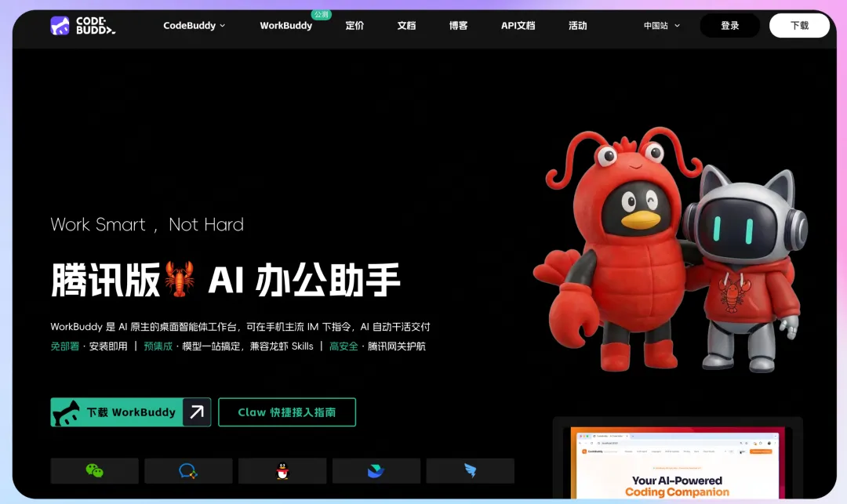Open the Claw 快捷接入指南 link
This screenshot has width=847, height=504.
pos(287,412)
